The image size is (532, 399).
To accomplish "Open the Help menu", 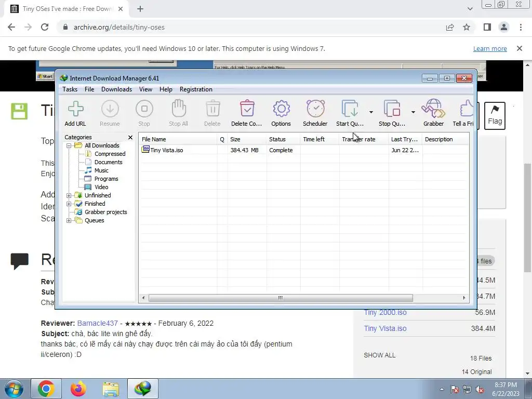I will tap(166, 89).
